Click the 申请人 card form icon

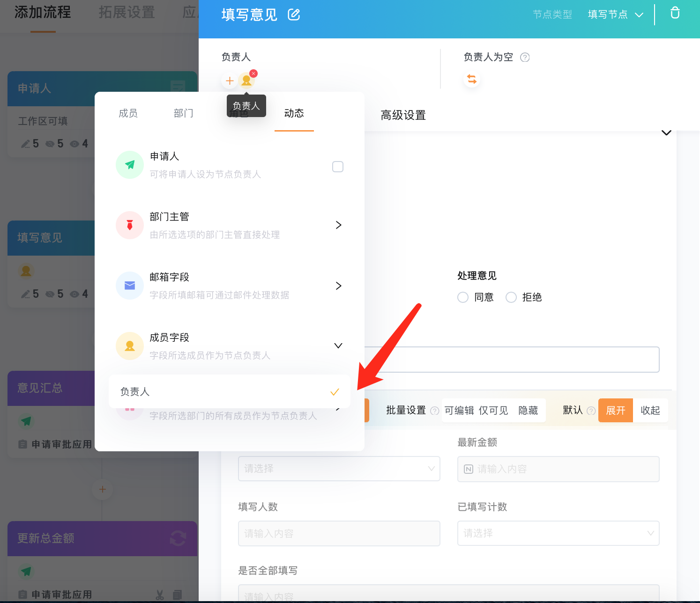(x=178, y=88)
